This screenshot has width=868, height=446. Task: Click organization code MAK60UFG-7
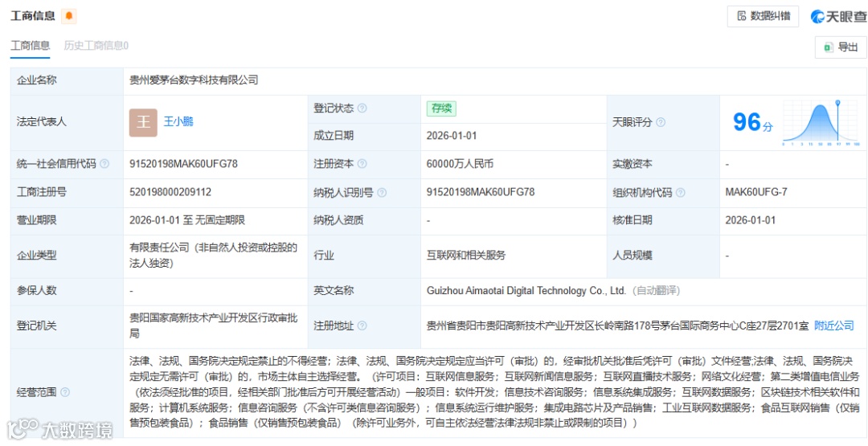(756, 192)
